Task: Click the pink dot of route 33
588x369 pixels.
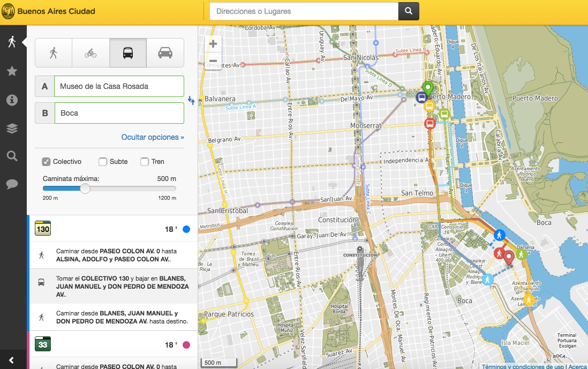Action: [x=186, y=344]
